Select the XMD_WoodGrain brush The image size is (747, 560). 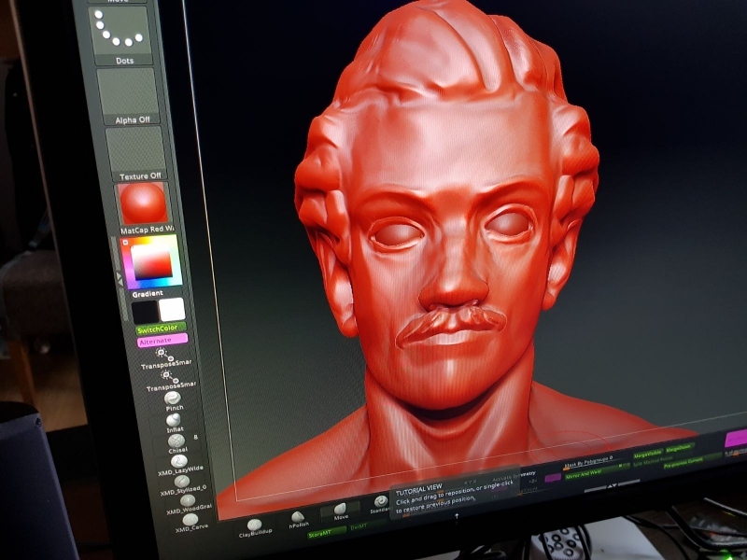coord(186,501)
